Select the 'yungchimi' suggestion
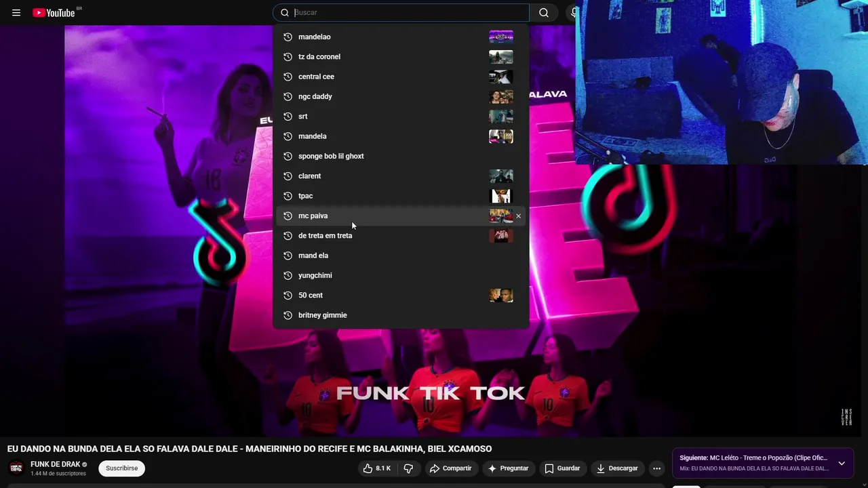This screenshot has width=868, height=488. [401, 275]
